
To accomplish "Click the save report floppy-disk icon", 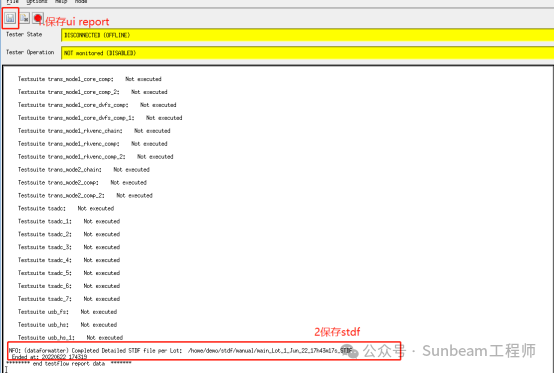I will click(10, 18).
